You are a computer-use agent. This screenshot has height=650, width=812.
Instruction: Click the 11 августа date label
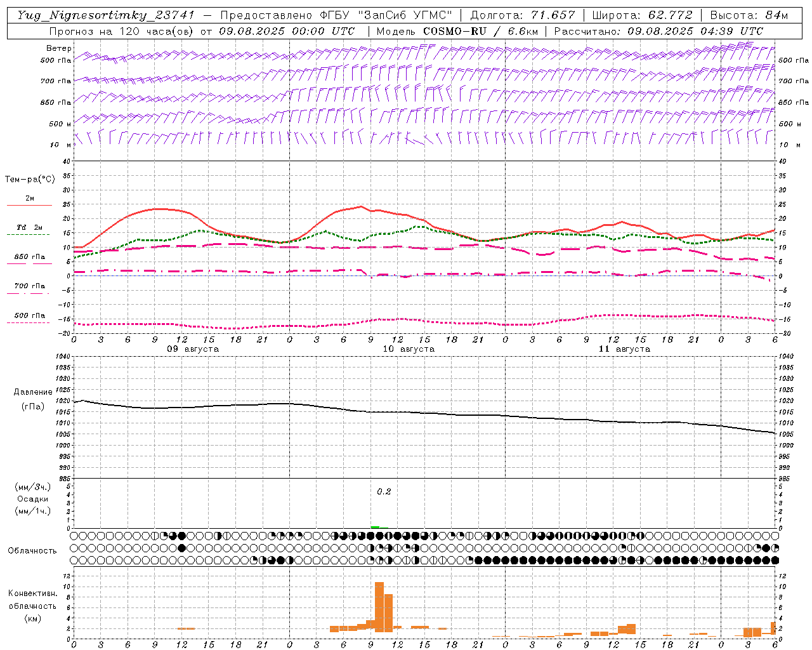tap(624, 349)
